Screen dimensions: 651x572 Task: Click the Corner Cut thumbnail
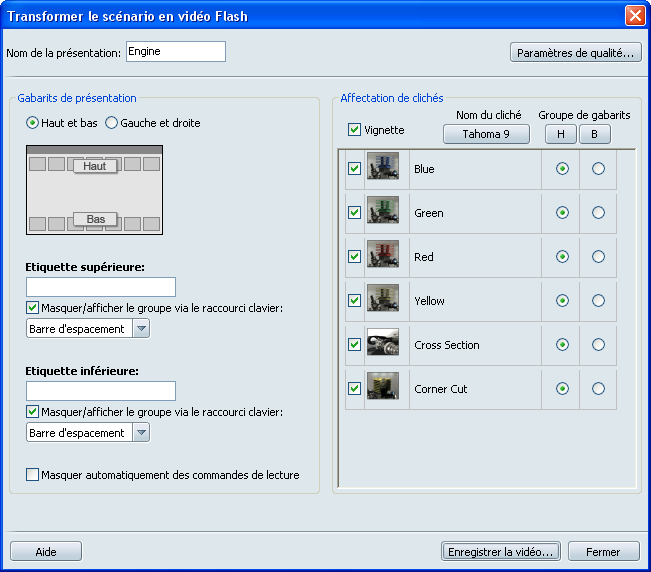coord(383,386)
